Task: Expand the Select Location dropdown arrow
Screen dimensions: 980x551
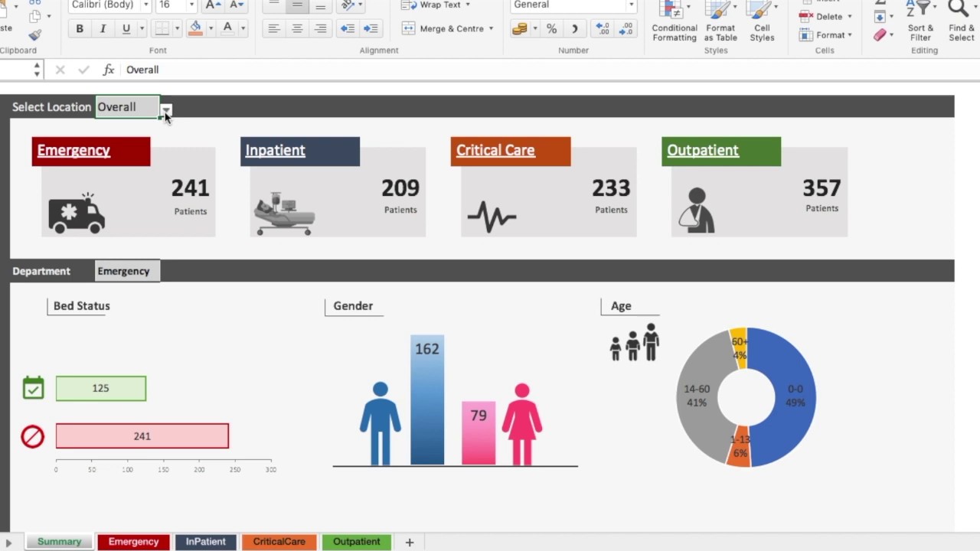Action: click(x=166, y=110)
